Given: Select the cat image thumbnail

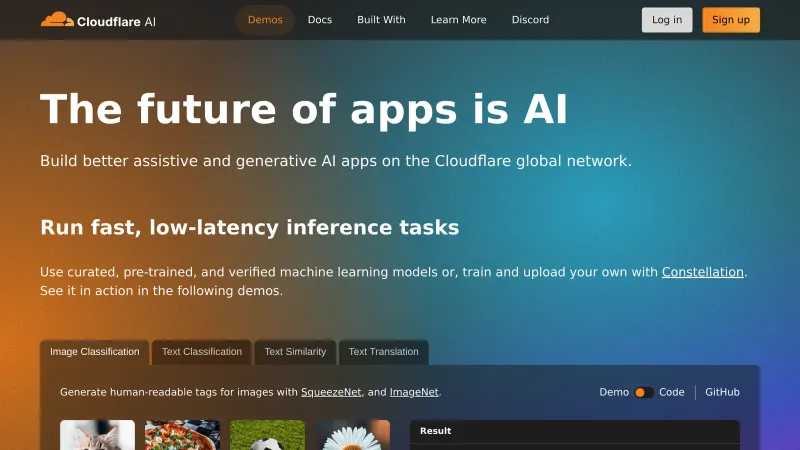Looking at the screenshot, I should tap(97, 435).
